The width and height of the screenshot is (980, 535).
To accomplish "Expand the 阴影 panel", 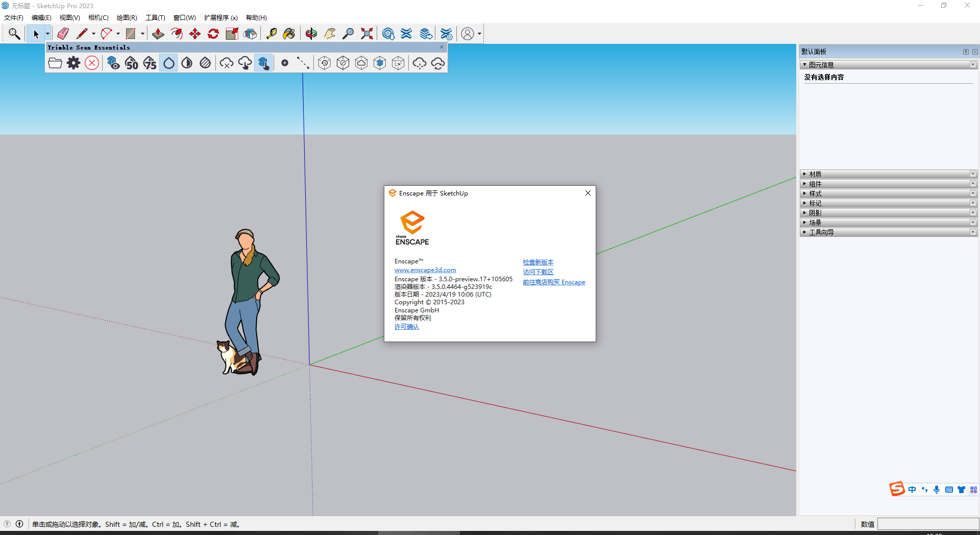I will tap(805, 212).
